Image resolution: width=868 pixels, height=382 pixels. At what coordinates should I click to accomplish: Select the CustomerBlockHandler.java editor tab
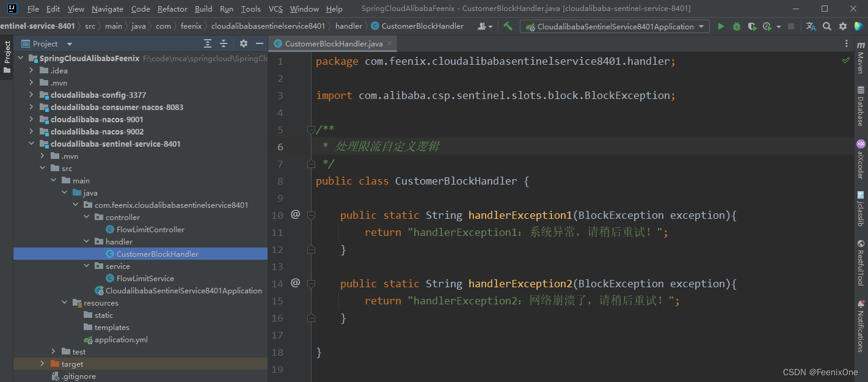(334, 43)
